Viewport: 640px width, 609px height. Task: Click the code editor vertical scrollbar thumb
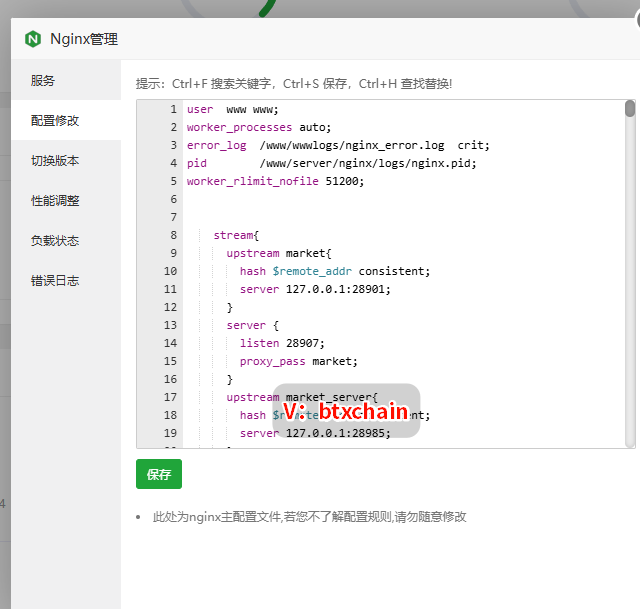(630, 109)
